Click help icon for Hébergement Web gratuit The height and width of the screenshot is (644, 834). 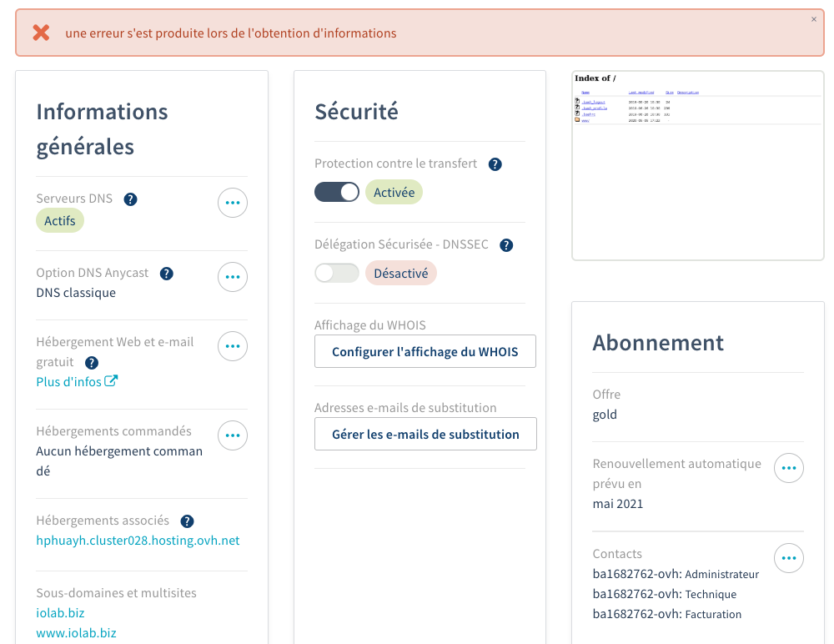click(x=92, y=363)
